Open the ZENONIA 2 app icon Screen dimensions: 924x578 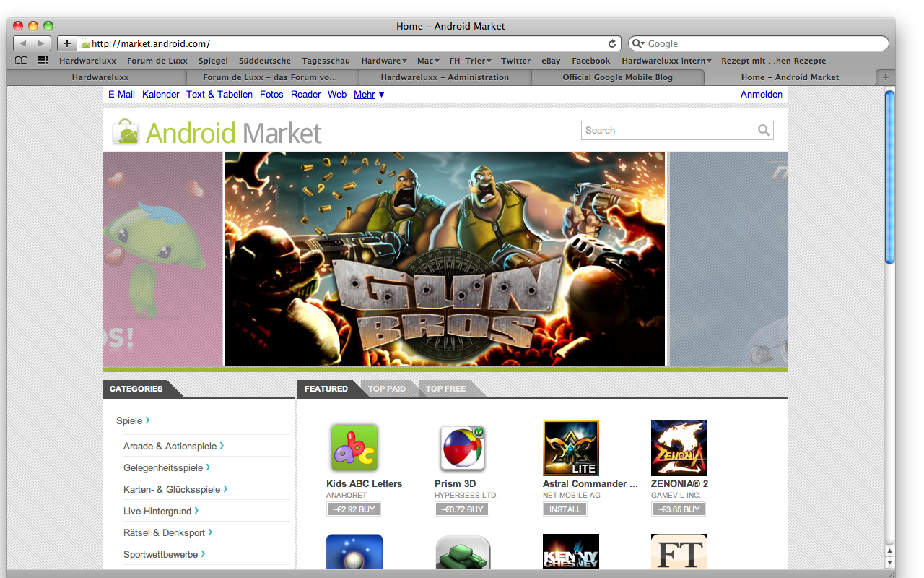[679, 448]
